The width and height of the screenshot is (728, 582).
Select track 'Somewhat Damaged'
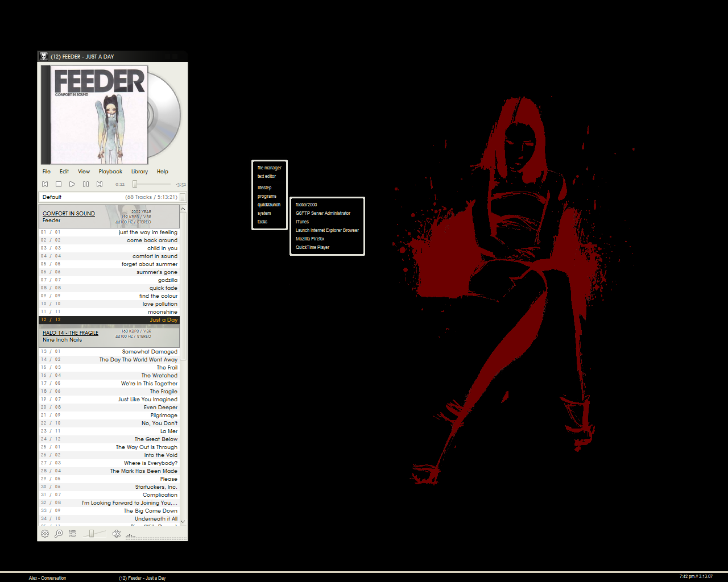pyautogui.click(x=109, y=352)
